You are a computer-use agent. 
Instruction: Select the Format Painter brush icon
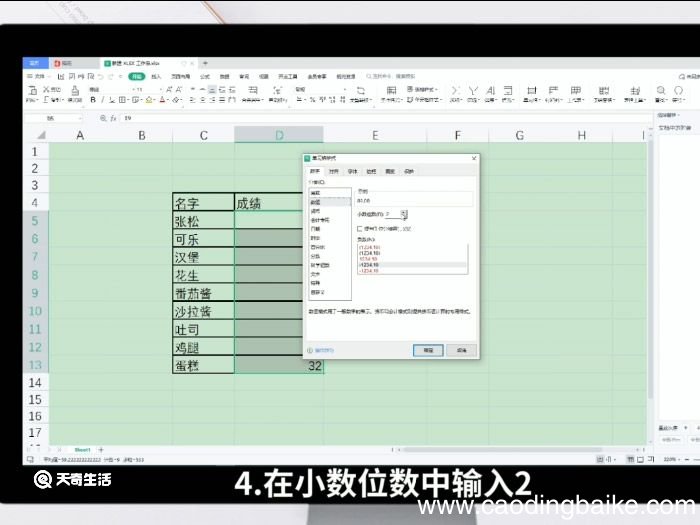[75, 90]
